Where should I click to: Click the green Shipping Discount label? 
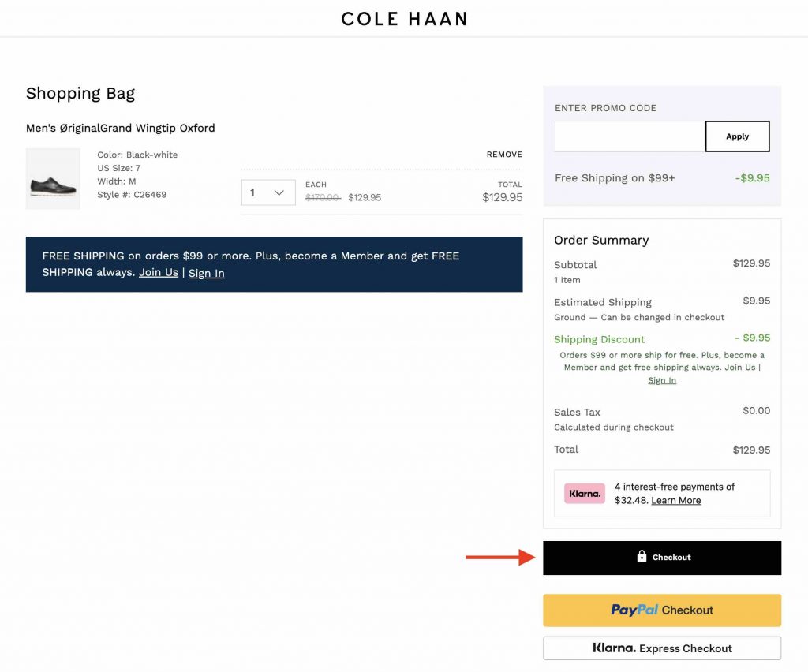click(599, 339)
